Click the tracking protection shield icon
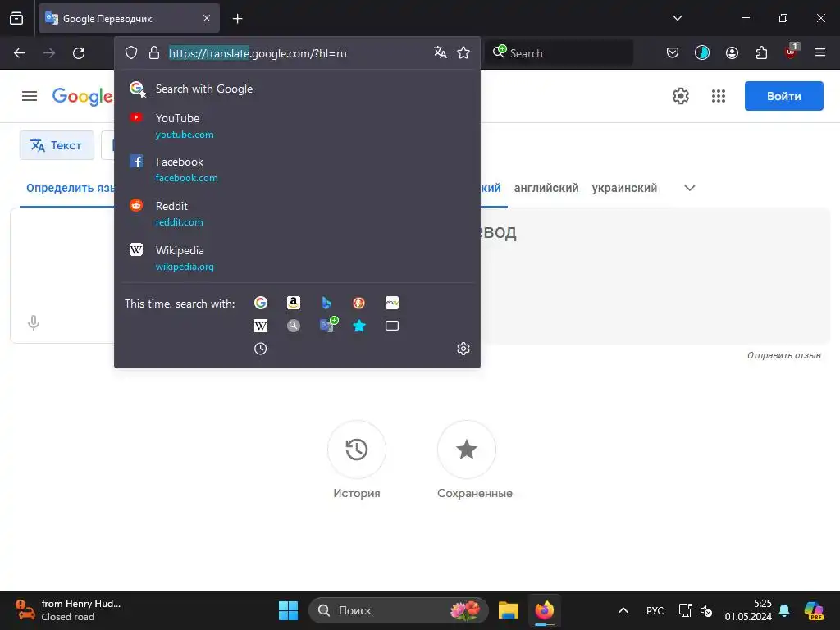 click(131, 52)
